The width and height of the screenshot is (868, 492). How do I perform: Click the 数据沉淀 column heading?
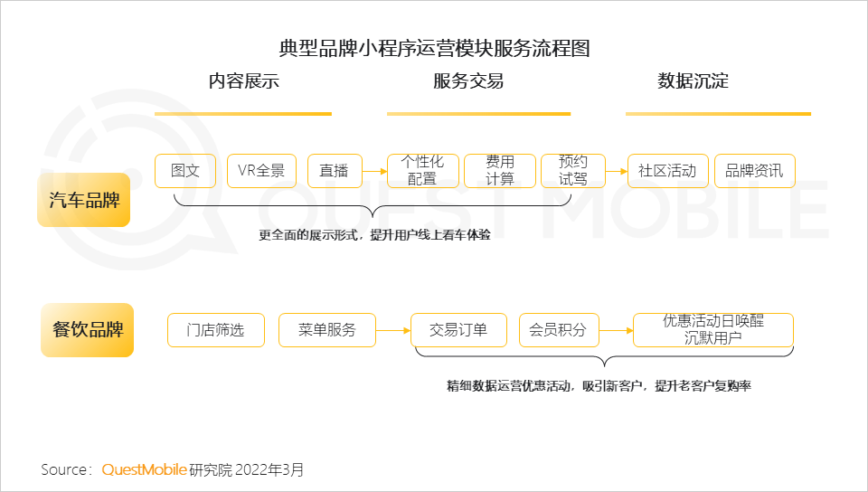(x=693, y=81)
